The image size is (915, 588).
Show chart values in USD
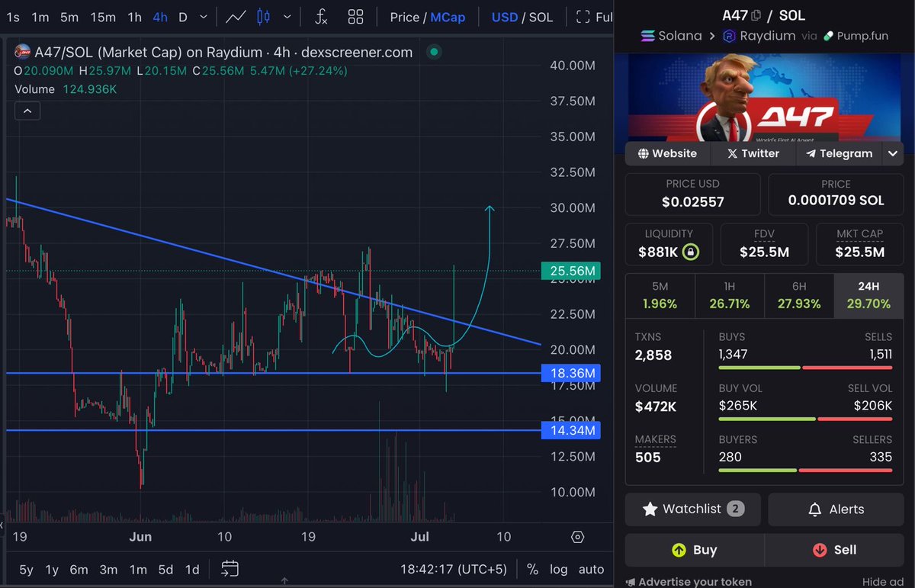pos(505,17)
